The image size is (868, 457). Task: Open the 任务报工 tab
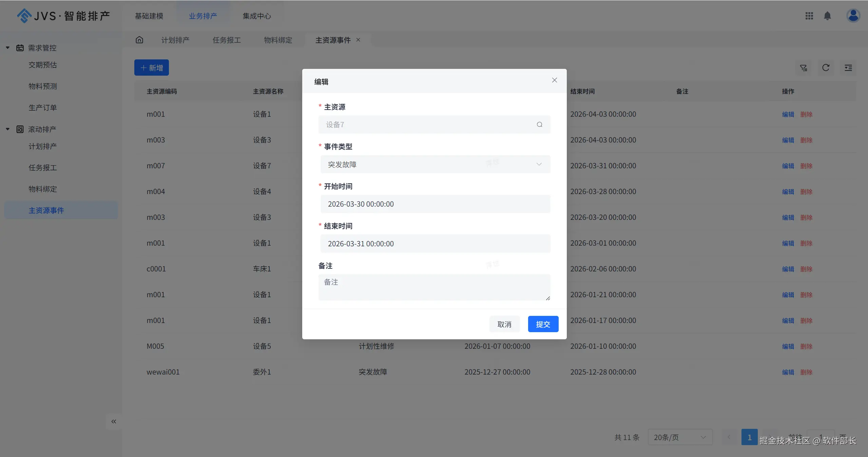[x=227, y=40]
